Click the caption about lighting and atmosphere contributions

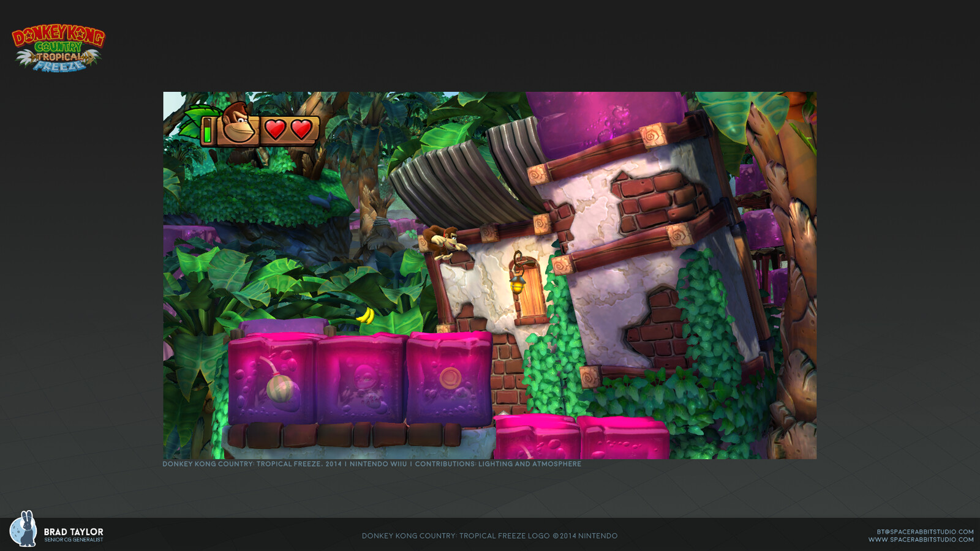[372, 464]
